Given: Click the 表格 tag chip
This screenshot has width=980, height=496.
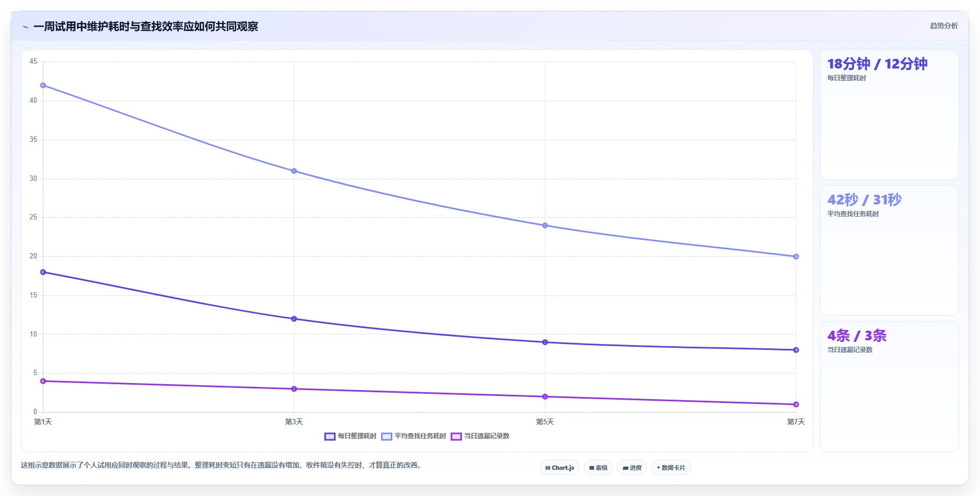Looking at the screenshot, I should point(598,468).
